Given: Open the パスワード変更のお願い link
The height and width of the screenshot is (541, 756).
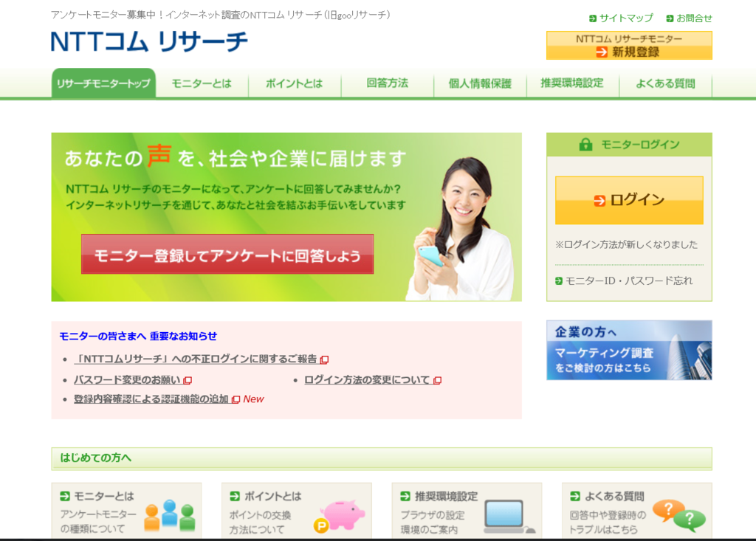Looking at the screenshot, I should (127, 380).
